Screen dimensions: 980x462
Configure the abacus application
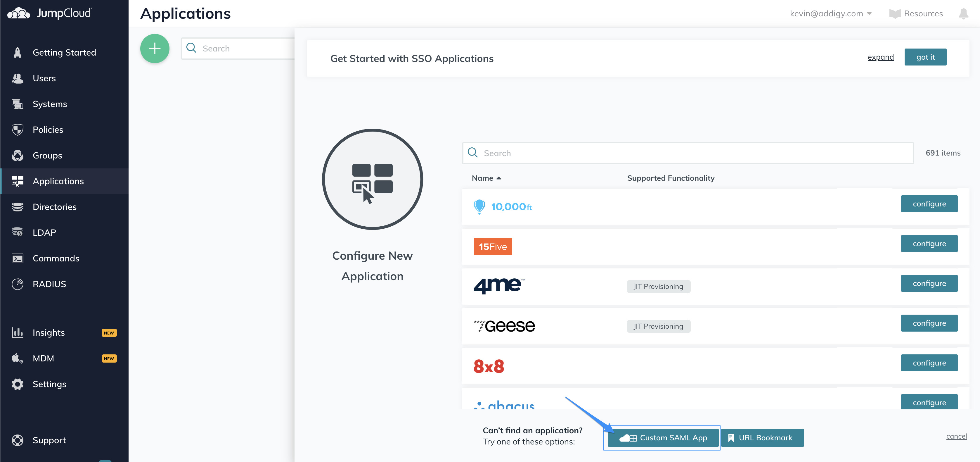pyautogui.click(x=929, y=402)
